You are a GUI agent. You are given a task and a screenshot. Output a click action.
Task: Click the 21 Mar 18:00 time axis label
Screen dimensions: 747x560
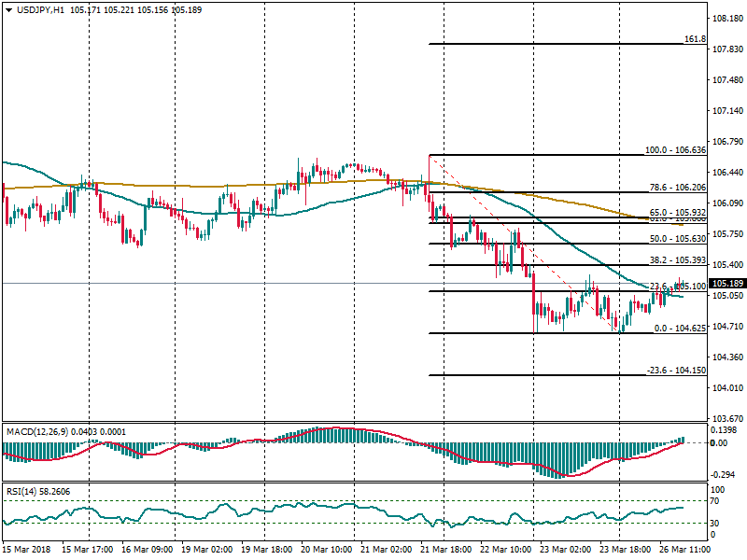444,551
